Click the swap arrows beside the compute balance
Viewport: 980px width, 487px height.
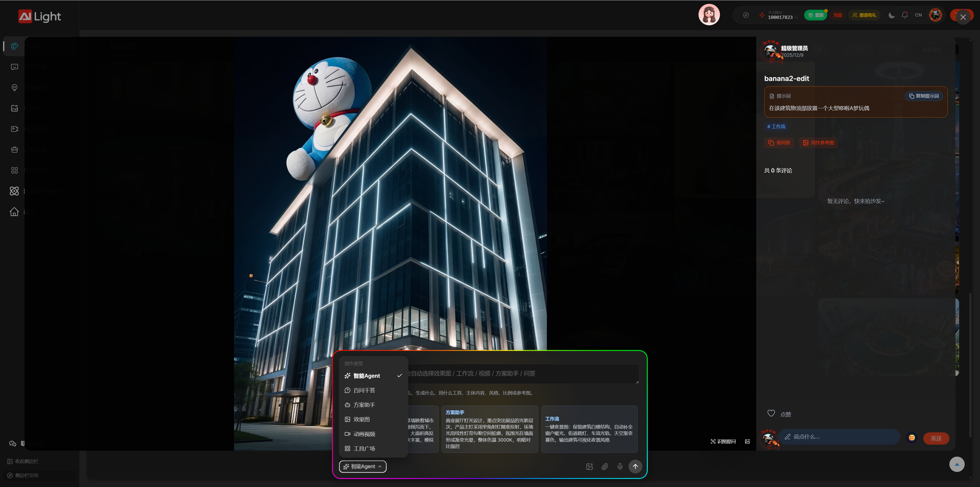click(x=796, y=17)
